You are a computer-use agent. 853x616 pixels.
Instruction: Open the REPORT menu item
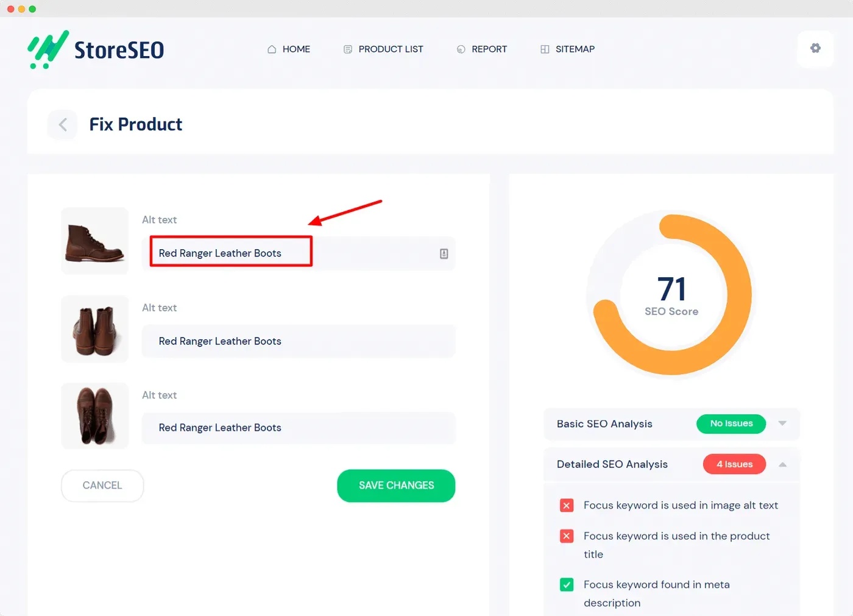(x=489, y=49)
